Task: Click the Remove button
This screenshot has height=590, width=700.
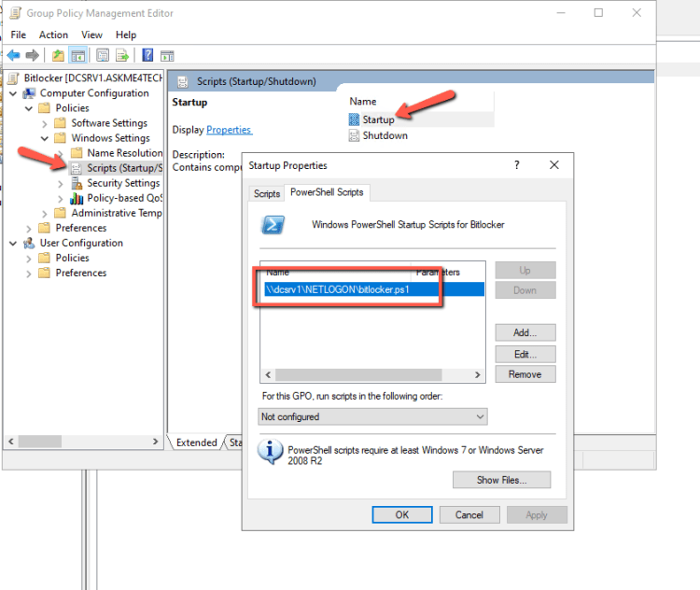Action: coord(525,374)
